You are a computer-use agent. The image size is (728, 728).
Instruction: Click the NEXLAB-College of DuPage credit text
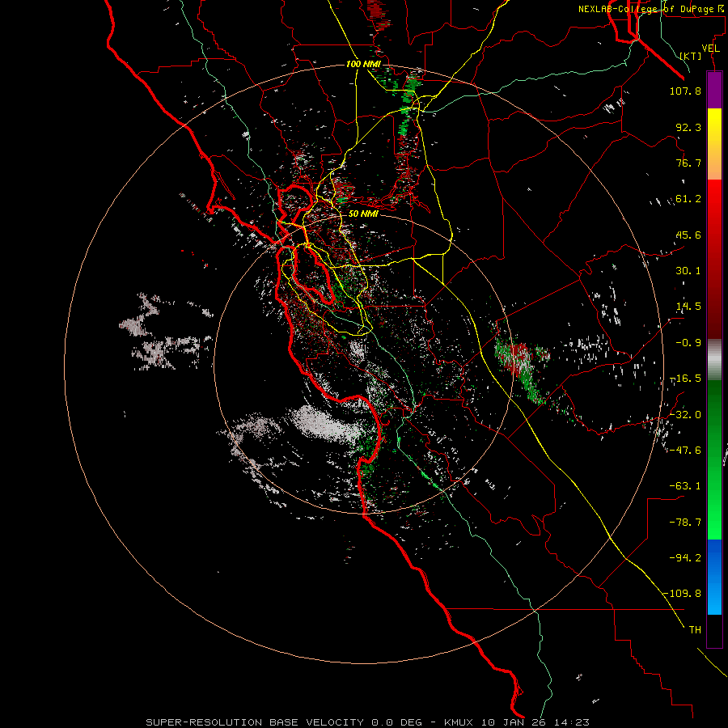point(651,9)
